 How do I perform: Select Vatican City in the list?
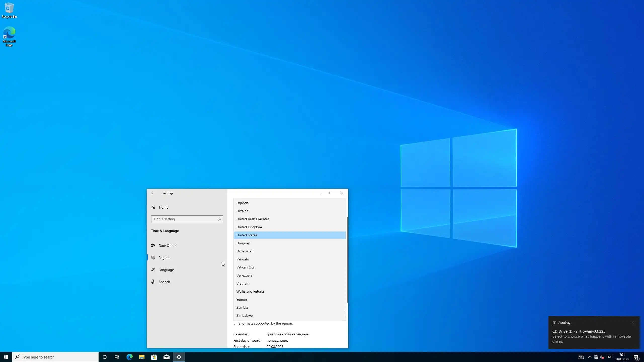click(245, 267)
